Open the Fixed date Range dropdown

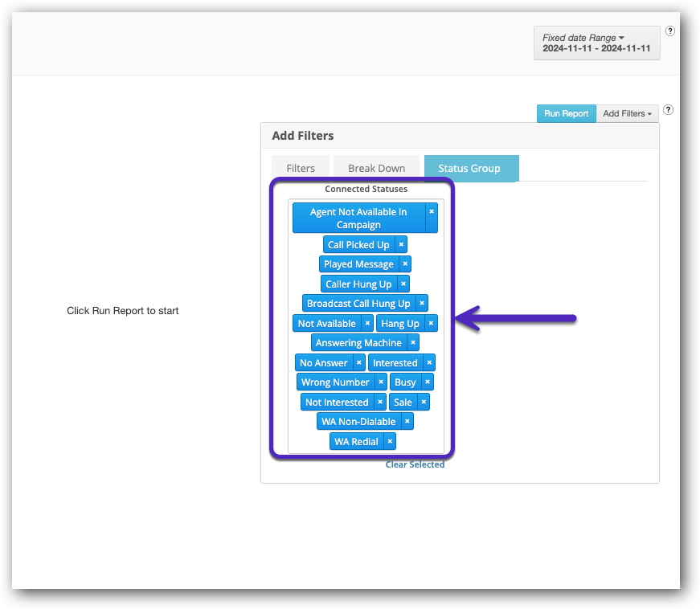596,43
